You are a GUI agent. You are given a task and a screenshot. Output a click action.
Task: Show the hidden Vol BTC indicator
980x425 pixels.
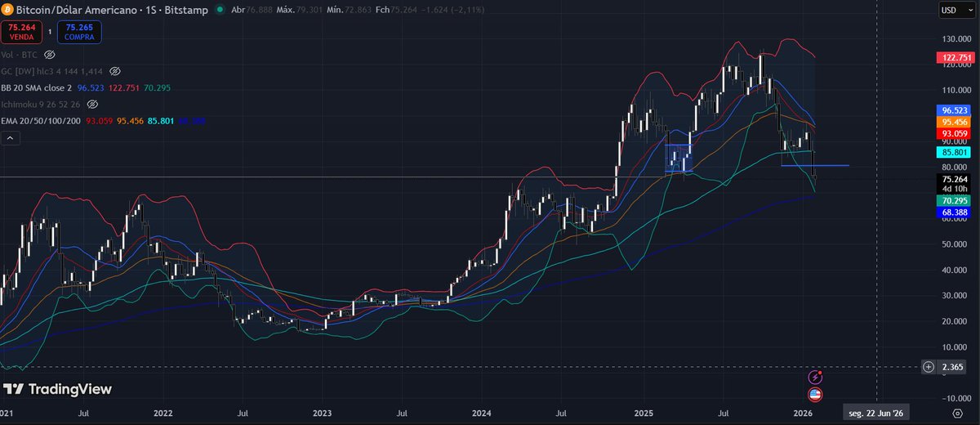tap(49, 55)
